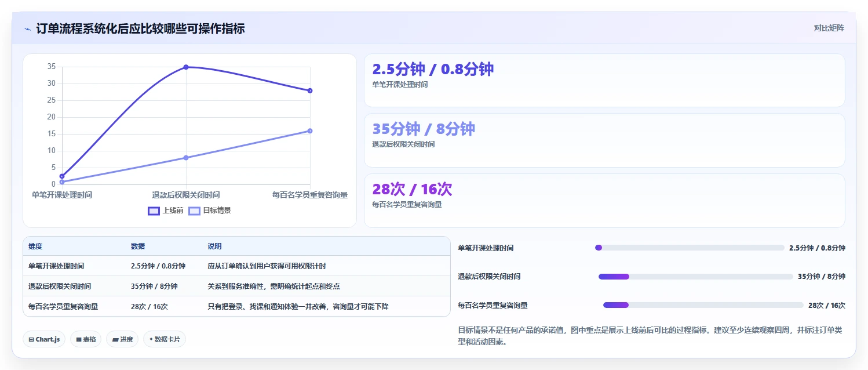Click progress label 每百名学员重复咨询量
The width and height of the screenshot is (868, 370).
[x=493, y=305]
